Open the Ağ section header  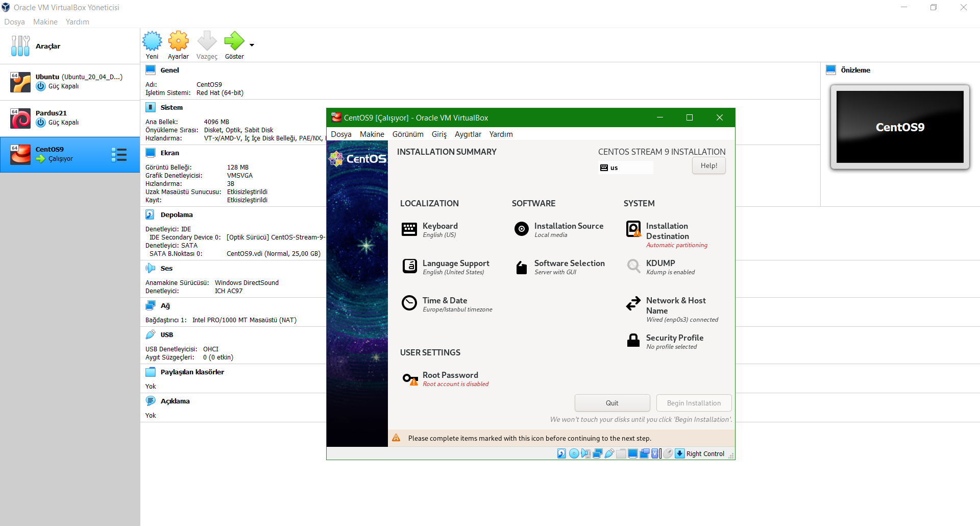click(165, 305)
